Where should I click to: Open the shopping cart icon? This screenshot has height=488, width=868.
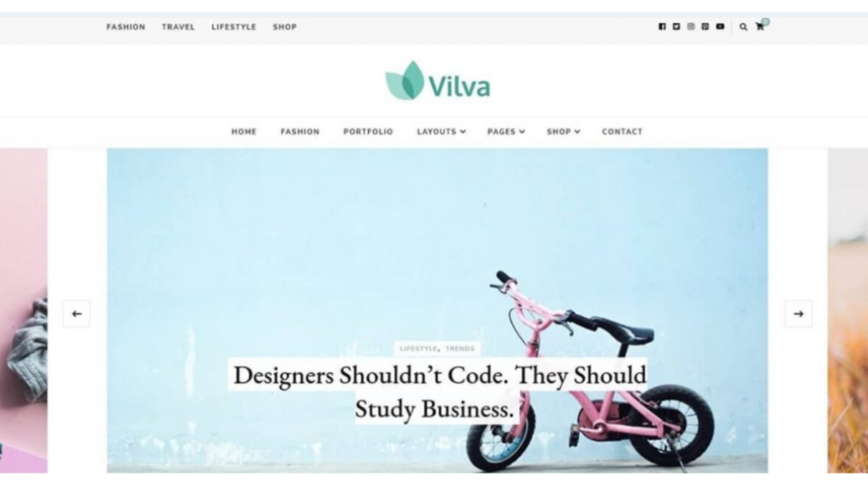(760, 26)
